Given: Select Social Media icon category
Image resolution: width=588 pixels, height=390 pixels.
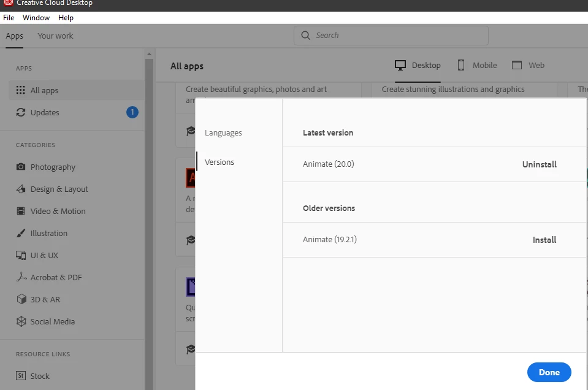Looking at the screenshot, I should click(21, 321).
